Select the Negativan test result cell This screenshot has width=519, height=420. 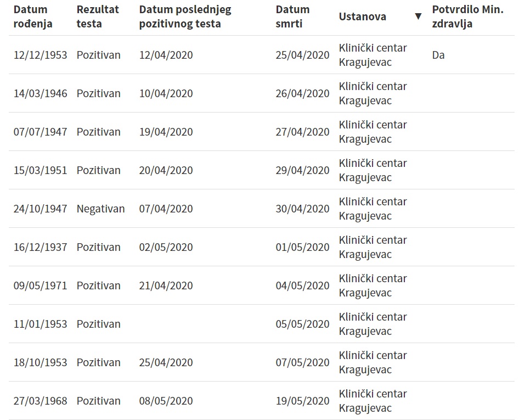(x=100, y=209)
